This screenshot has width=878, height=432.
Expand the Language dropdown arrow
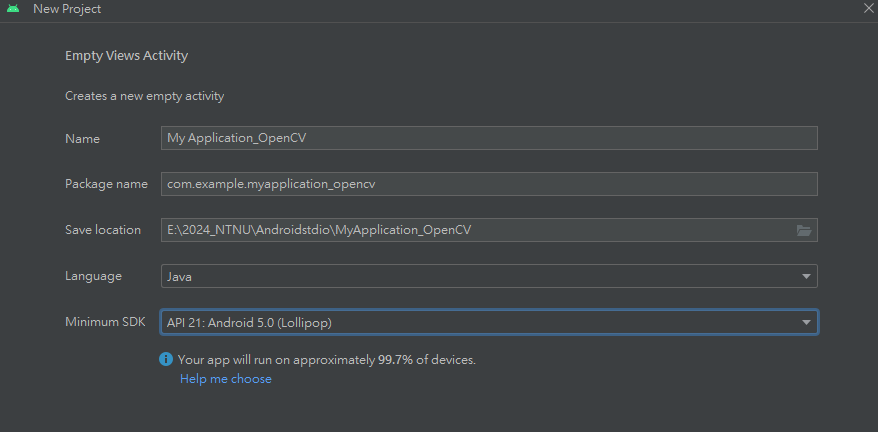806,276
